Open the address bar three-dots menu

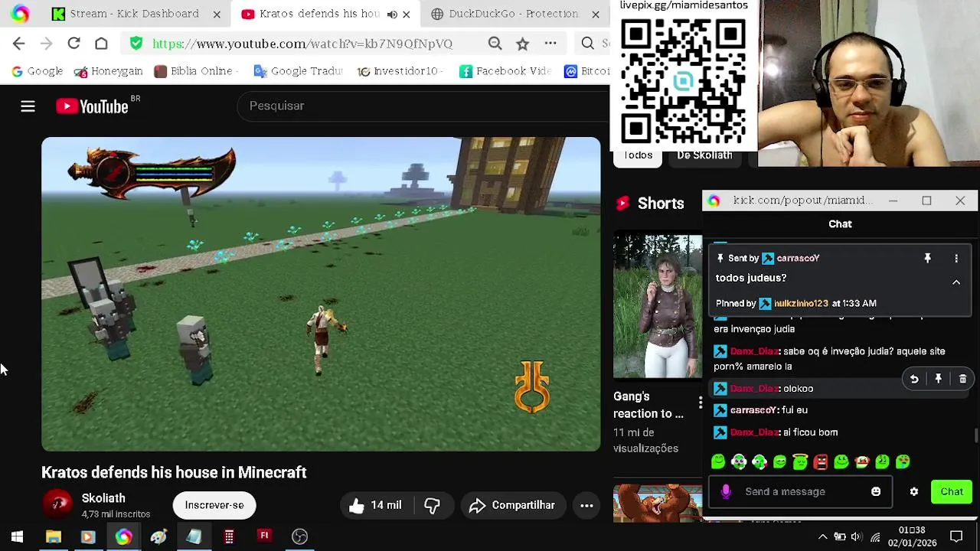[550, 44]
